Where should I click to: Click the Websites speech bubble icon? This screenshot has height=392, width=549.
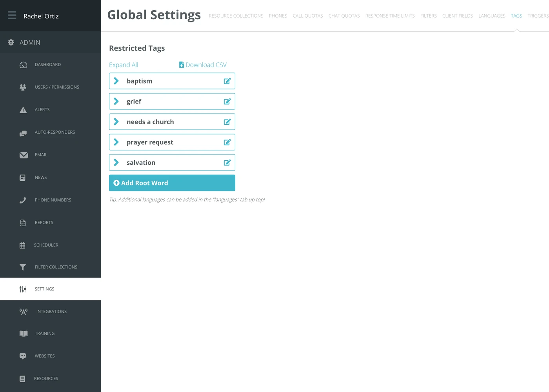point(23,356)
